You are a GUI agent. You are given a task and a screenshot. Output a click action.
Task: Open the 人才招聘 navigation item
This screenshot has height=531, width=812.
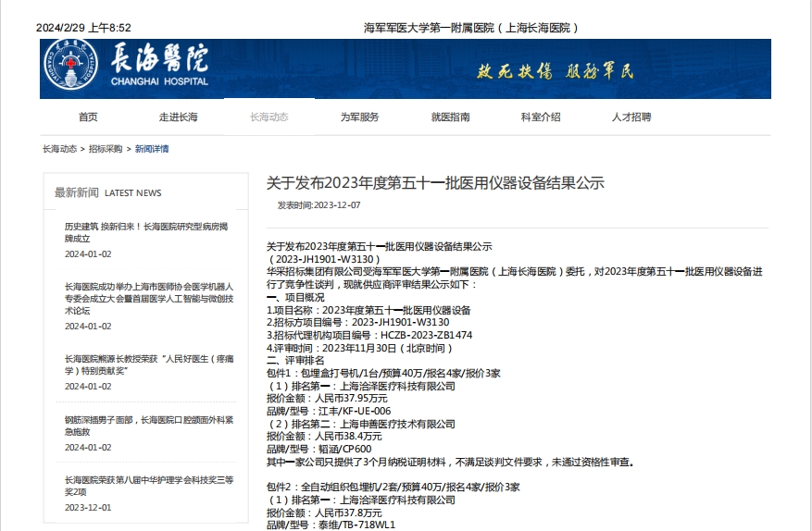point(631,117)
